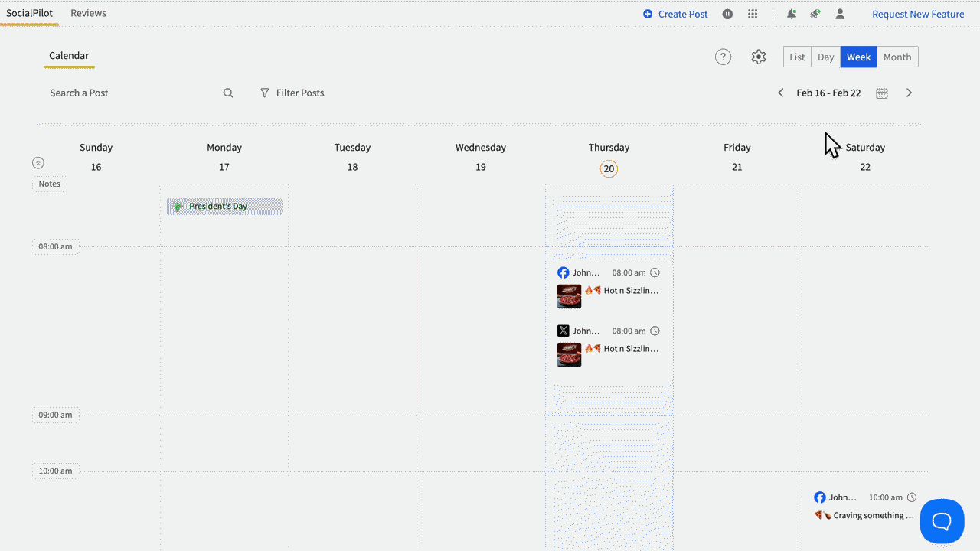Click the Request New Feature link

pos(918,14)
